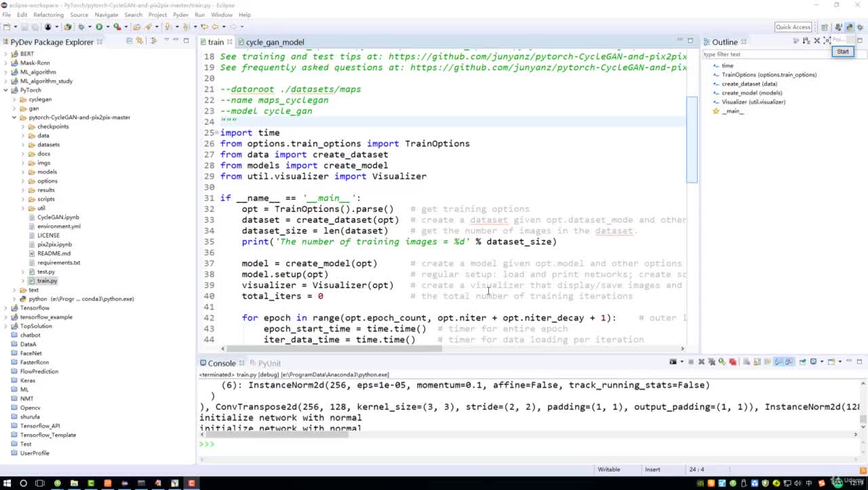This screenshot has height=490, width=868.
Task: Click the Start button in Outline
Action: (x=843, y=52)
